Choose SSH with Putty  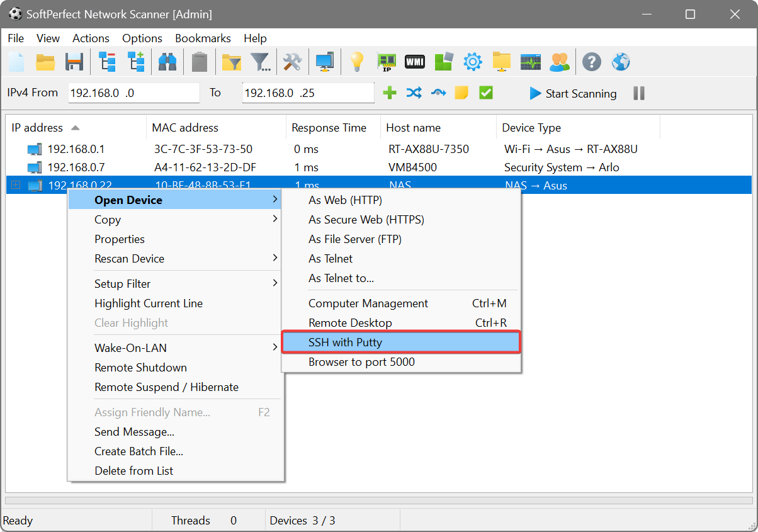tap(401, 342)
